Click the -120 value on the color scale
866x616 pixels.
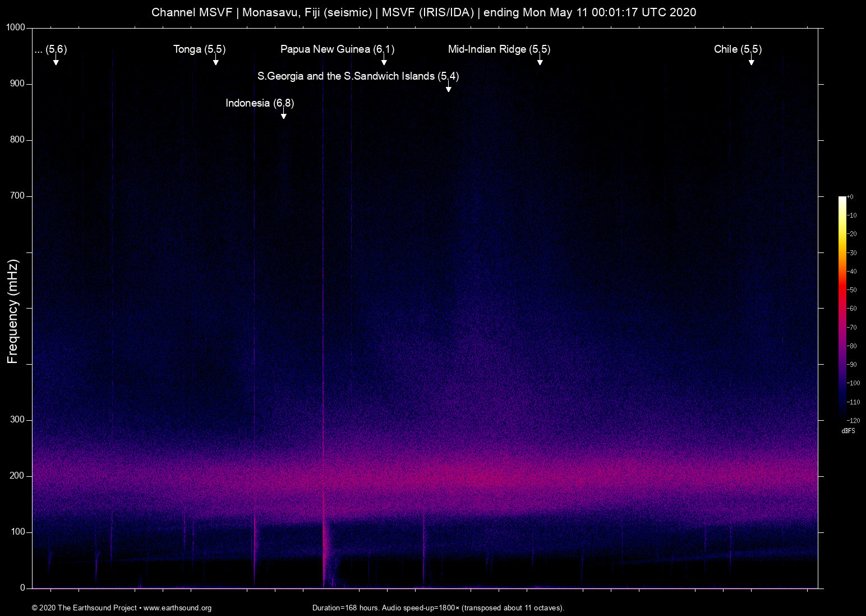click(x=853, y=421)
